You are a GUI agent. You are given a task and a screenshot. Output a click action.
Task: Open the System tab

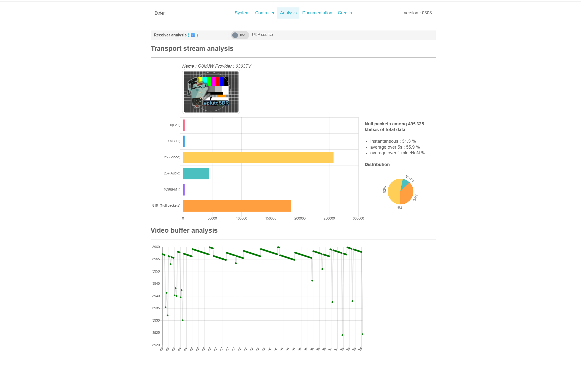[242, 13]
